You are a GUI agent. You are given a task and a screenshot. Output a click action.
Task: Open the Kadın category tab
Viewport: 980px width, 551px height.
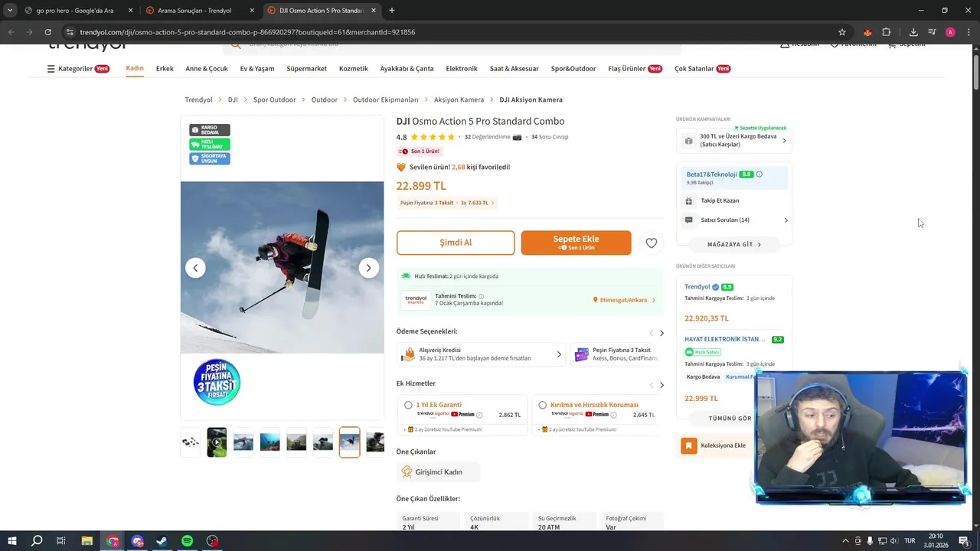(x=135, y=68)
